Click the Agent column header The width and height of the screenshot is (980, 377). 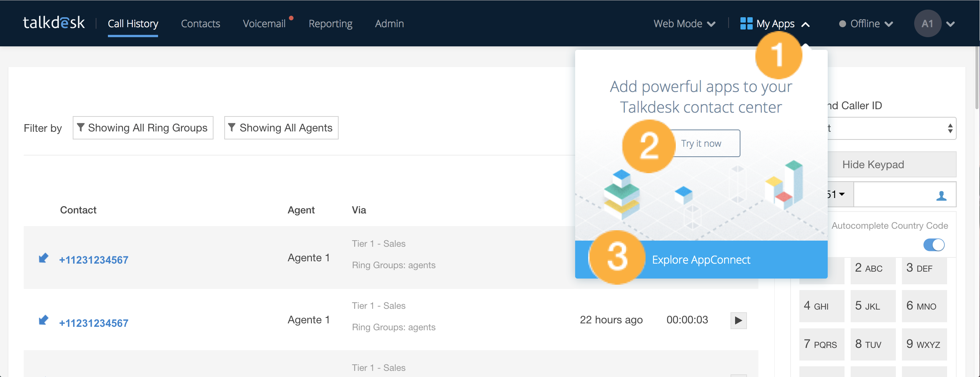(x=301, y=210)
